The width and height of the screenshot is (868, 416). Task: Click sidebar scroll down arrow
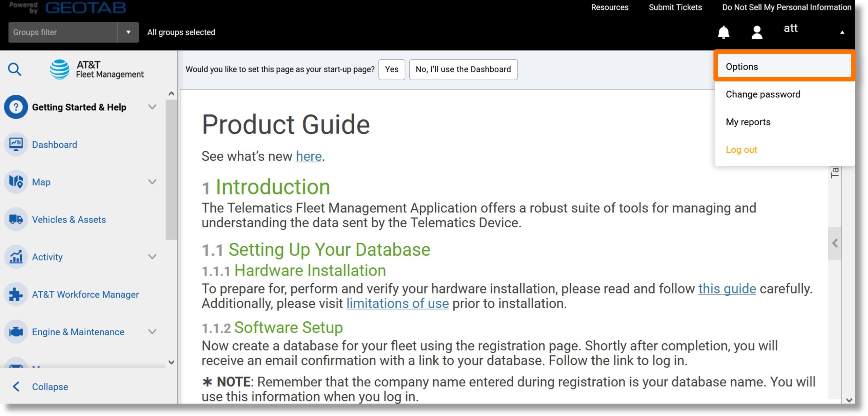pyautogui.click(x=171, y=362)
